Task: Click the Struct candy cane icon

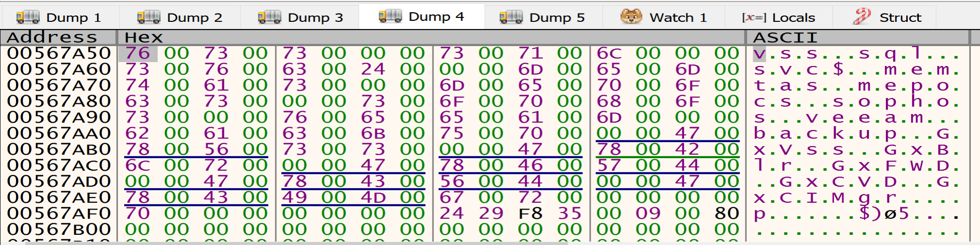Action: [x=862, y=17]
